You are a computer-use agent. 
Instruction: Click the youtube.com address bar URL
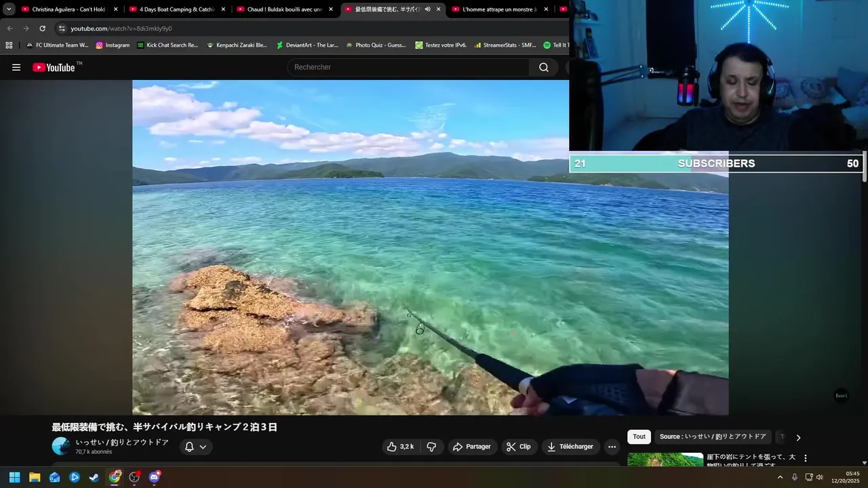[121, 28]
